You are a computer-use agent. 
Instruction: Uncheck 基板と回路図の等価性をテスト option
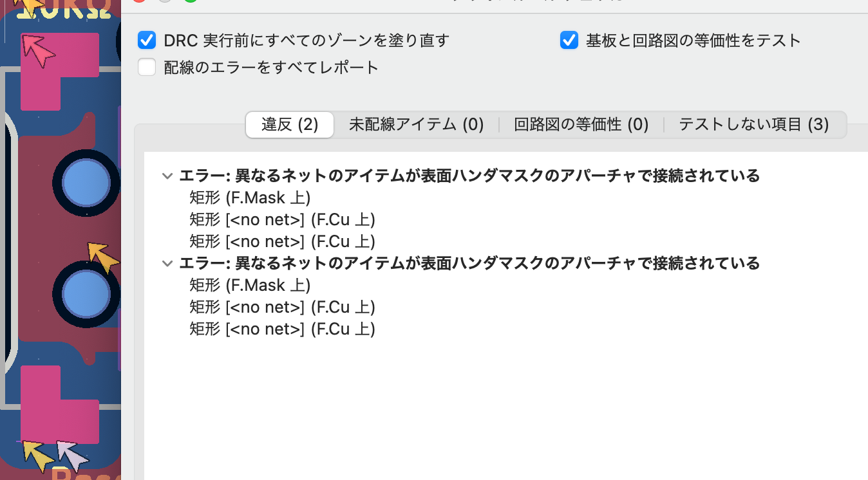coord(569,41)
